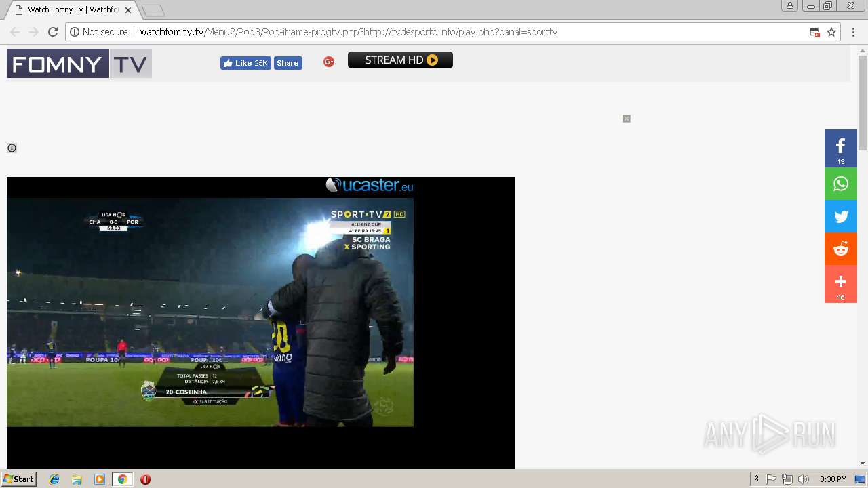This screenshot has height=488, width=868.
Task: Close the ad with the X icon
Action: [x=627, y=119]
